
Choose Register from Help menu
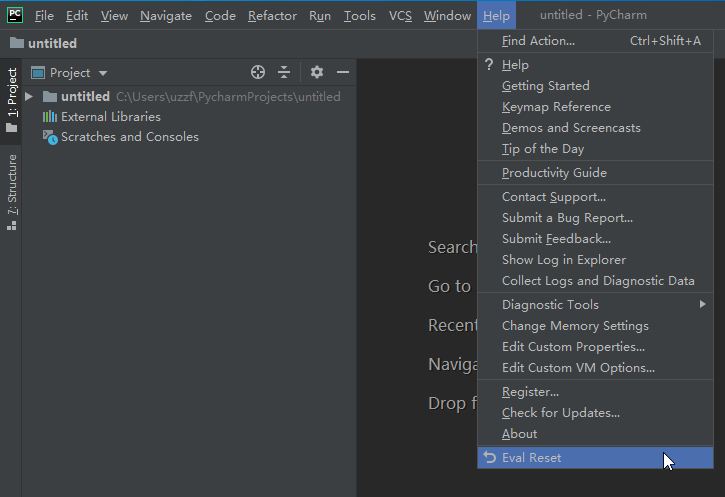pos(596,392)
